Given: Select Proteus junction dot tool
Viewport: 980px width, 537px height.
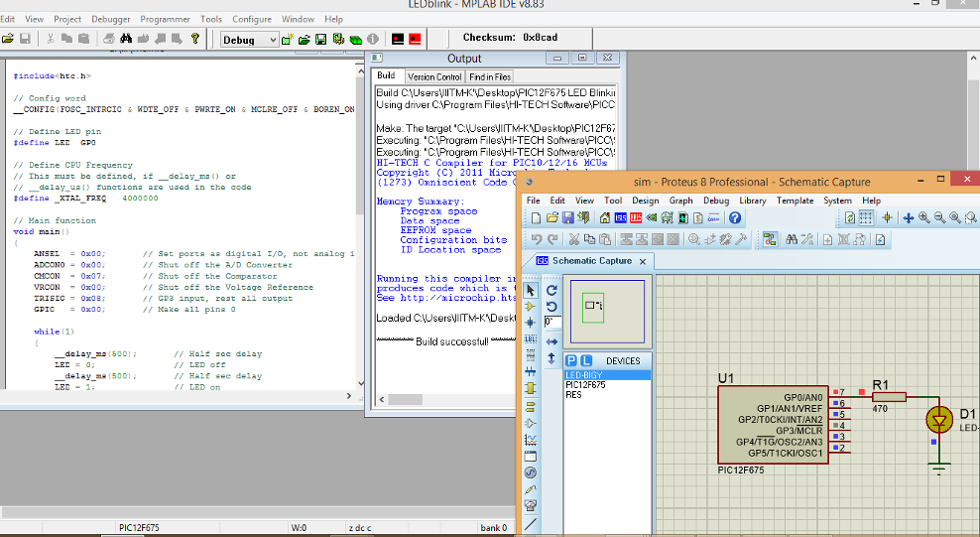Looking at the screenshot, I should [531, 323].
